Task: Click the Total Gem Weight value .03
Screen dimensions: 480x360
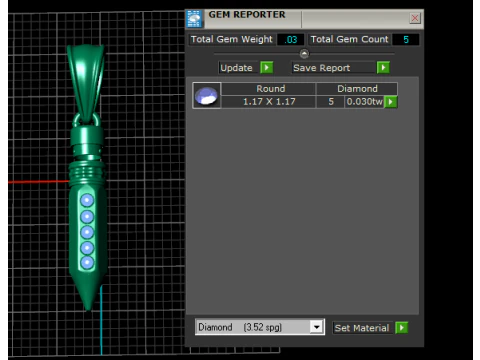Action: (291, 40)
